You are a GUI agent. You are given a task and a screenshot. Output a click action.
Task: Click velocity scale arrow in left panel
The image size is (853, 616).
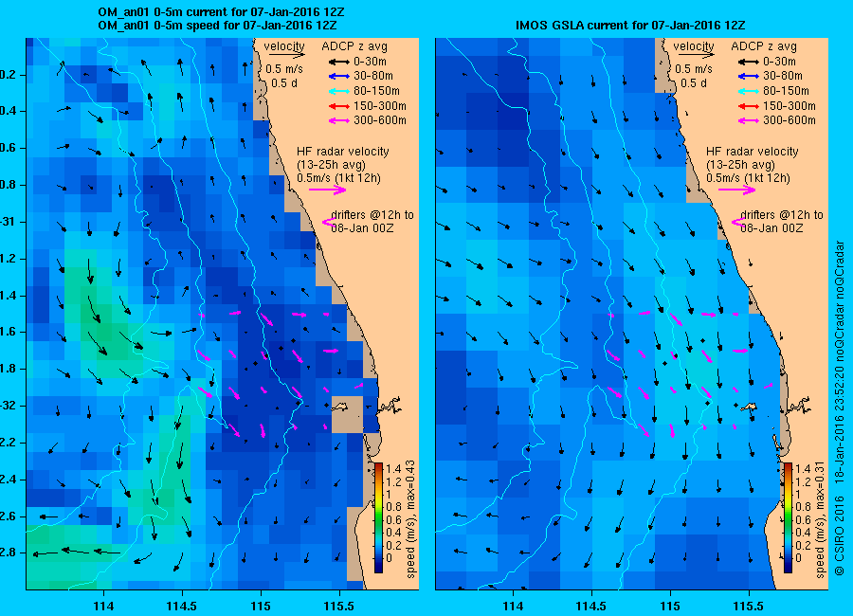(286, 54)
